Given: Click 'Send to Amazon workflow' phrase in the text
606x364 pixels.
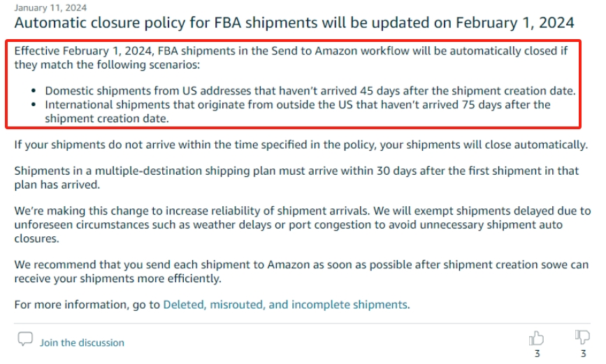Looking at the screenshot, I should coord(340,51).
